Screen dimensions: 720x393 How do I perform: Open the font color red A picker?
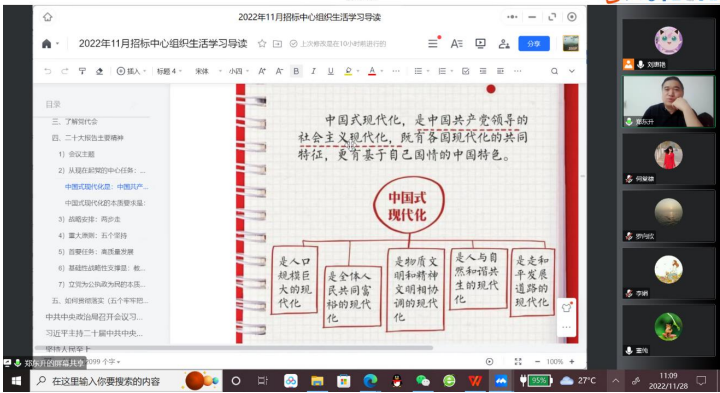[x=372, y=71]
